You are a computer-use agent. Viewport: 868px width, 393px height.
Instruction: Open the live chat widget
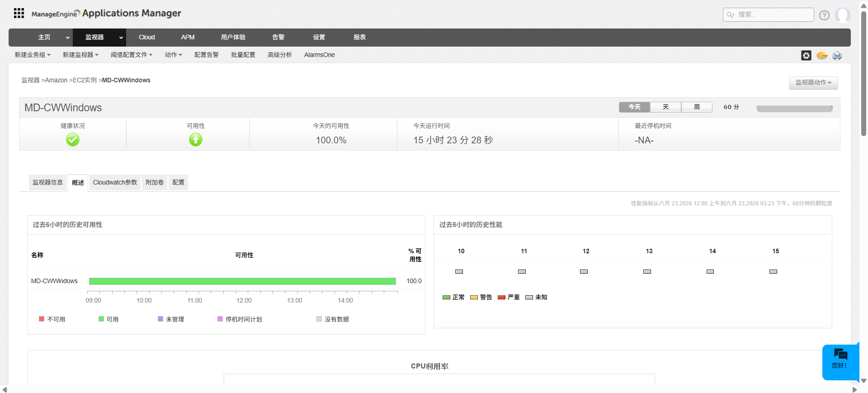point(840,362)
